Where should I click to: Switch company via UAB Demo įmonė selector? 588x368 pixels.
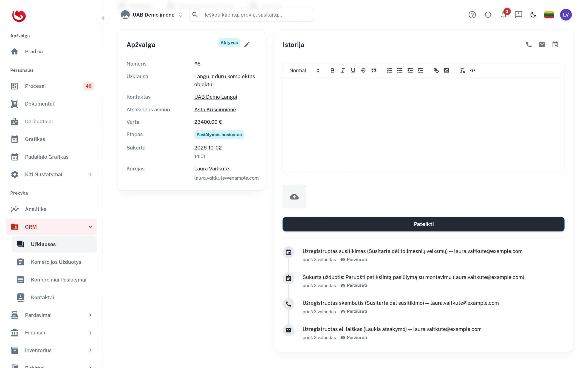click(152, 15)
